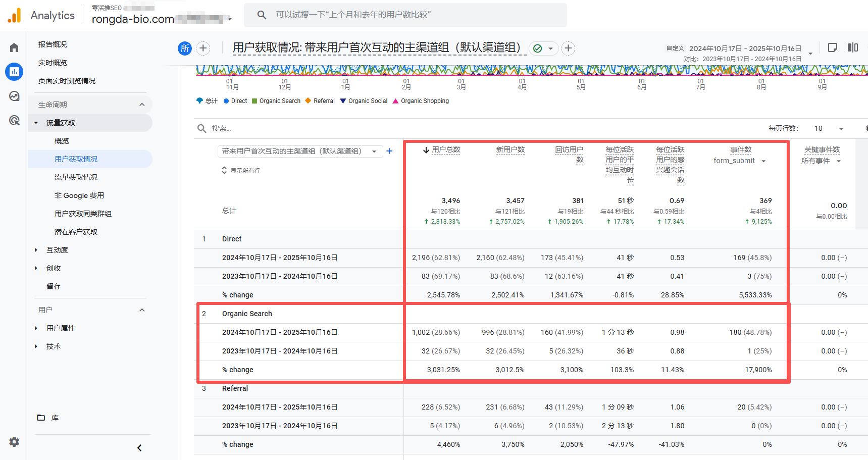Screen dimensions: 868x460
Task: Collapse the 生命周期 section
Action: pos(142,105)
